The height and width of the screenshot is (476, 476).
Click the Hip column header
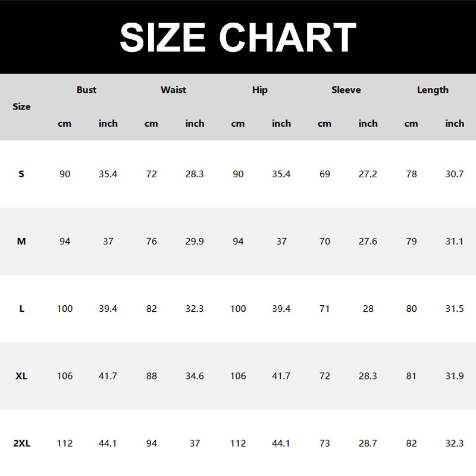[259, 90]
